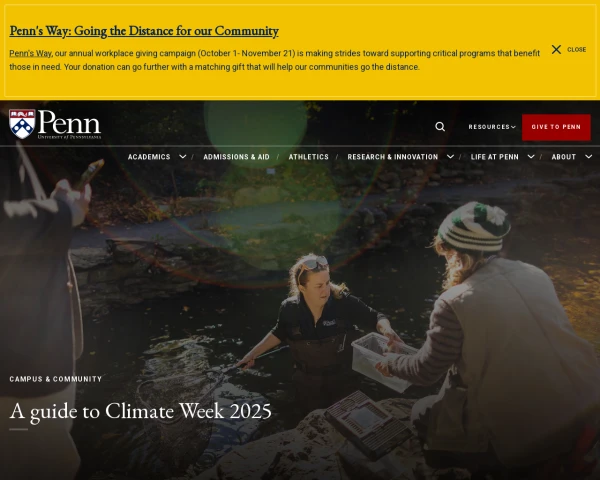600x480 pixels.
Task: Expand the chevron next to Academics
Action: tap(183, 157)
